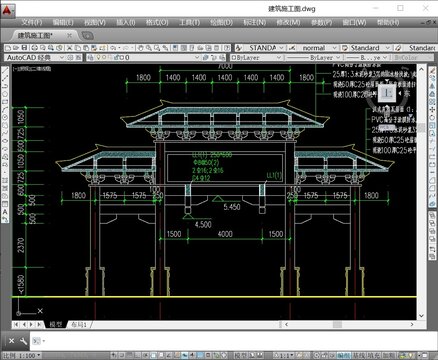Open the 标注(N) menu
This screenshot has width=438, height=360.
coord(255,22)
